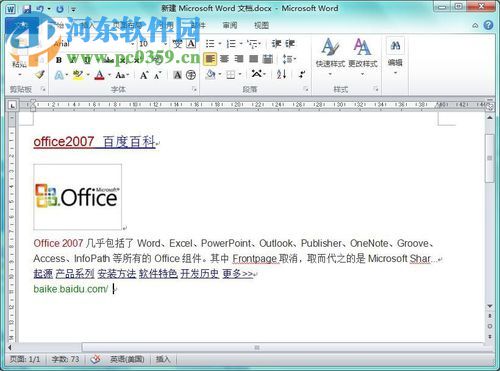Open the change case Aa menu

122,75
